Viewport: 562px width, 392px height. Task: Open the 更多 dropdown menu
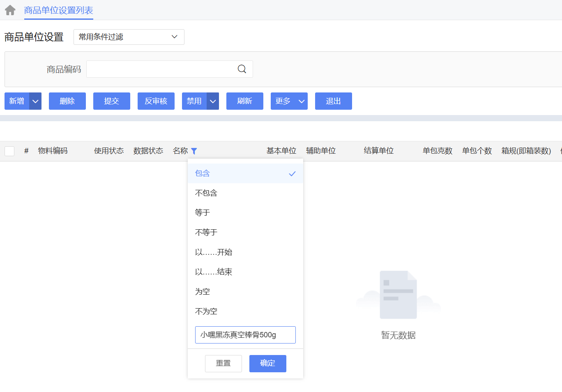click(289, 101)
